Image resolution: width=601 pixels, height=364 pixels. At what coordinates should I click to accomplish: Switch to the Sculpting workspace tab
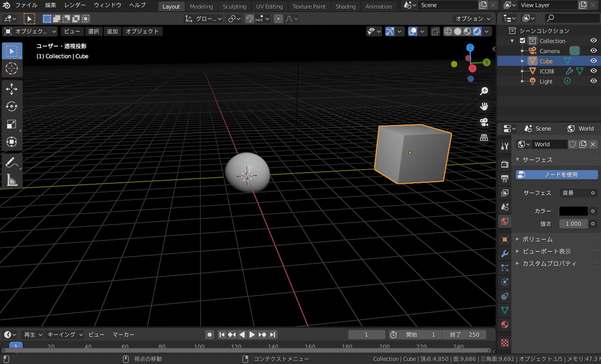point(234,7)
